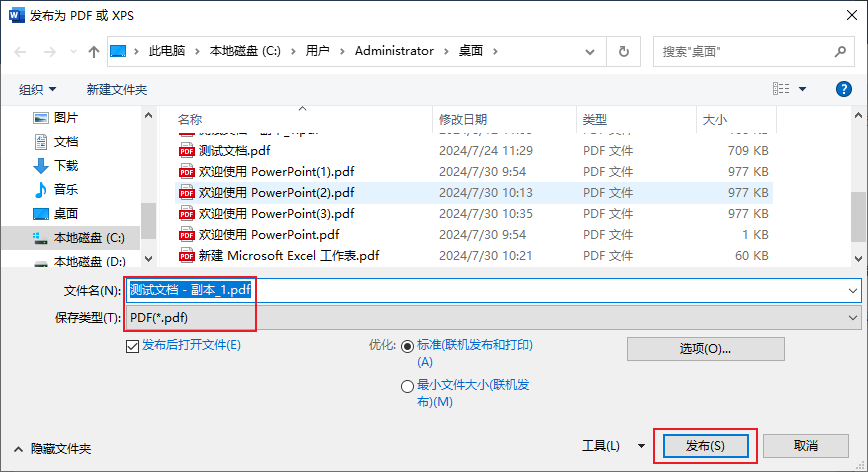Image resolution: width=868 pixels, height=472 pixels.
Task: Click the file list scroll down arrow
Action: pos(858,258)
